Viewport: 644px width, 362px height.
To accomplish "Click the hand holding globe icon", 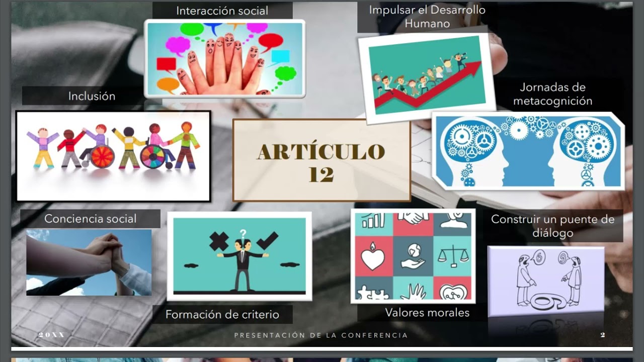I will coord(413,257).
